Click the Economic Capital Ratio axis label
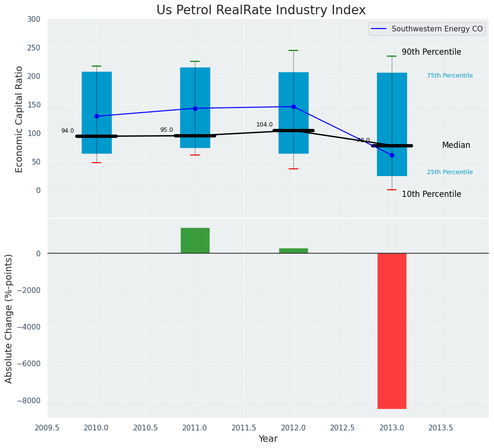 click(x=19, y=119)
